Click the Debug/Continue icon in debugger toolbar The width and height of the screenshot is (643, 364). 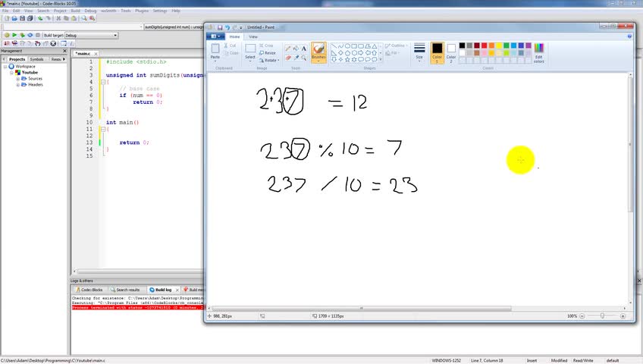click(x=7, y=43)
